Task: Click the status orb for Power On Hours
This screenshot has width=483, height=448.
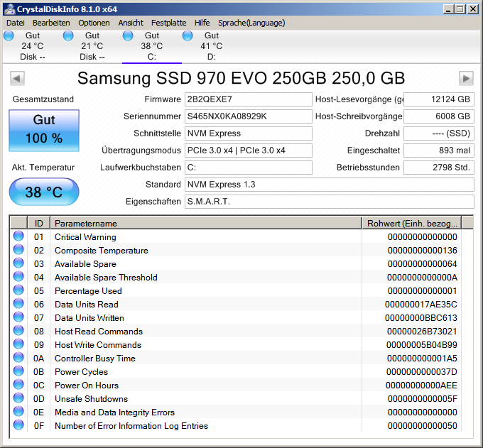Action: pyautogui.click(x=18, y=385)
